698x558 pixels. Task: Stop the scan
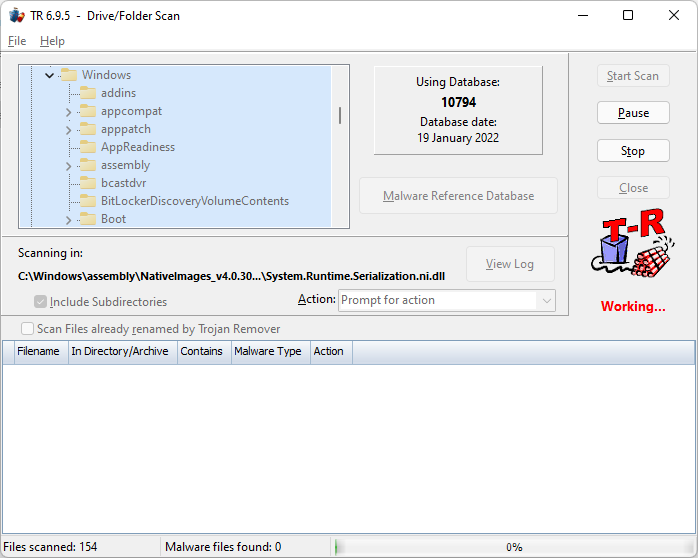[x=633, y=151]
